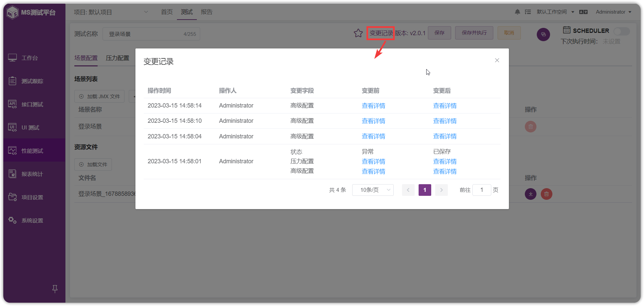Click the 前往 page number input
The height and width of the screenshot is (306, 644).
(x=482, y=190)
